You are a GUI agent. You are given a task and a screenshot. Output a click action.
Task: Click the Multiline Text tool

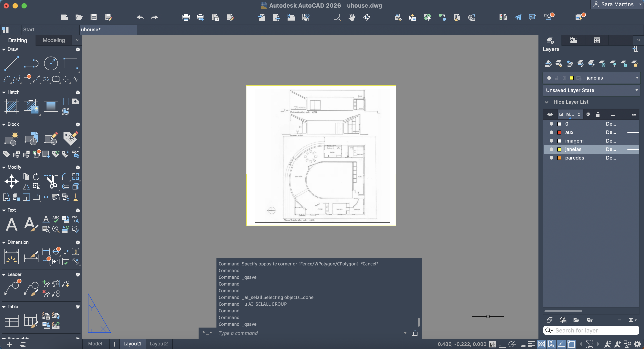point(11,224)
